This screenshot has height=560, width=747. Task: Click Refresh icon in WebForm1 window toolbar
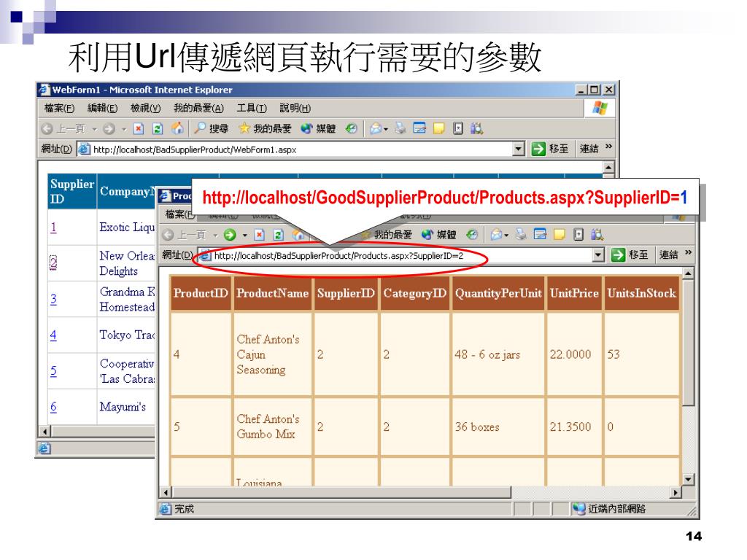point(158,128)
